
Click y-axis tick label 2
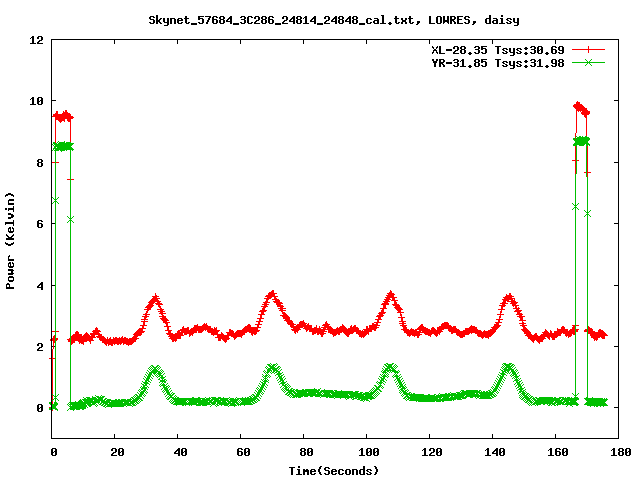pyautogui.click(x=40, y=347)
